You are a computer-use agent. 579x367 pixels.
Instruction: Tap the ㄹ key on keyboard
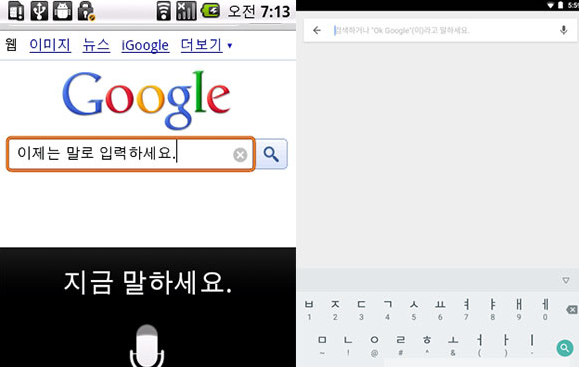coord(401,345)
